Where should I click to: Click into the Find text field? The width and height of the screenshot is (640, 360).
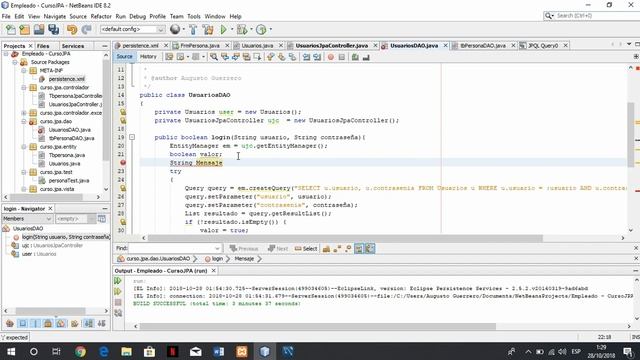[171, 248]
